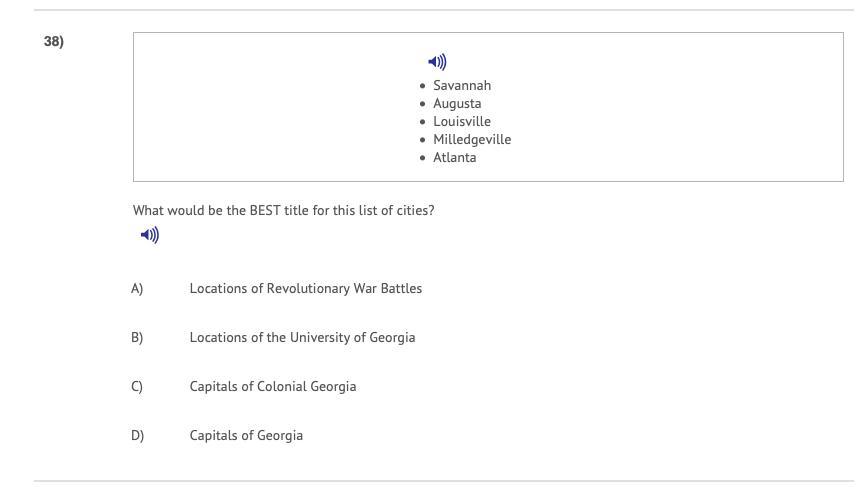Click Savannah in the city list
858x487 pixels.
point(462,86)
